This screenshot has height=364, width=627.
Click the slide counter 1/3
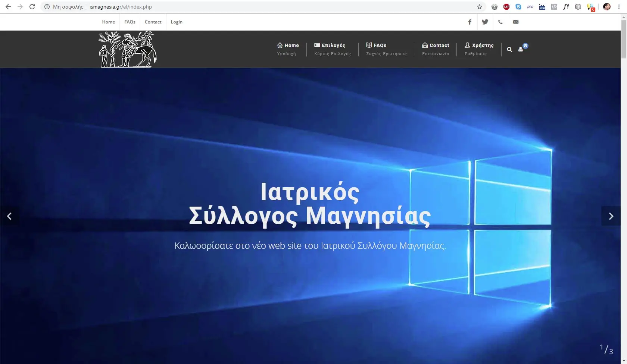point(606,349)
